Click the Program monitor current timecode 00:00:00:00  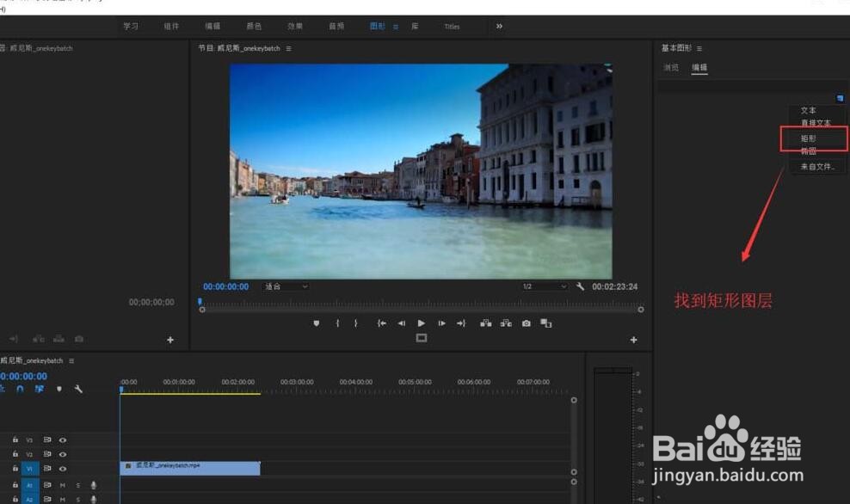(x=225, y=286)
